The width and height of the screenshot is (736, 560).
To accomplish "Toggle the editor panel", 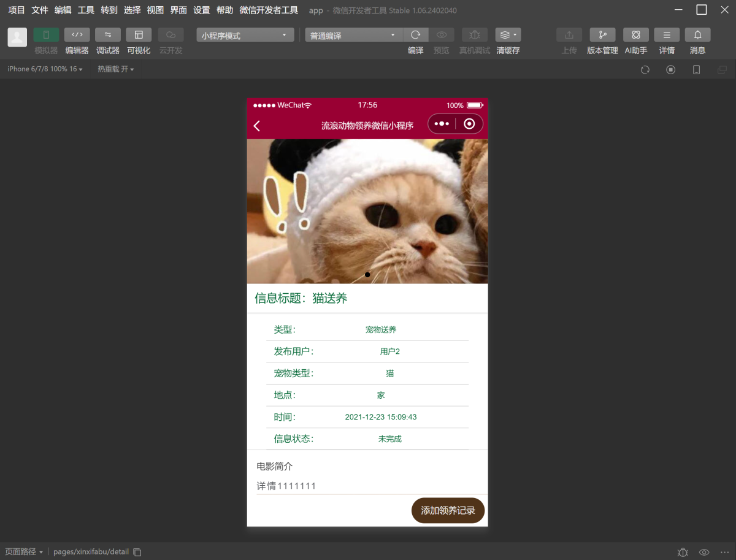I will click(x=77, y=35).
